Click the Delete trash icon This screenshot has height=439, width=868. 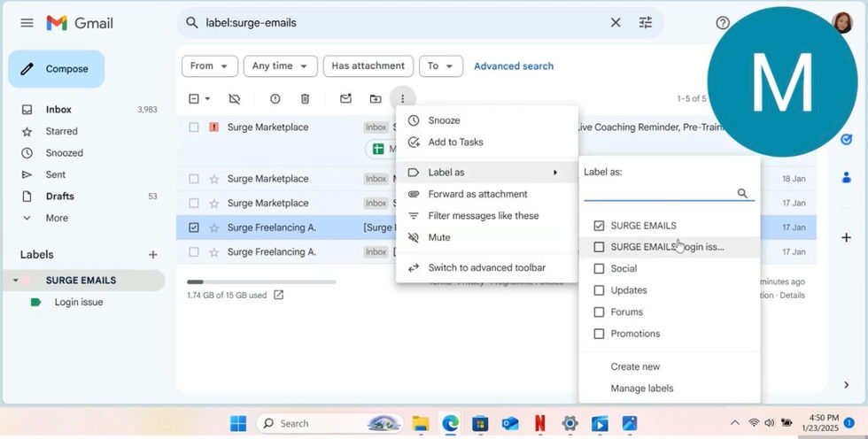click(x=305, y=99)
